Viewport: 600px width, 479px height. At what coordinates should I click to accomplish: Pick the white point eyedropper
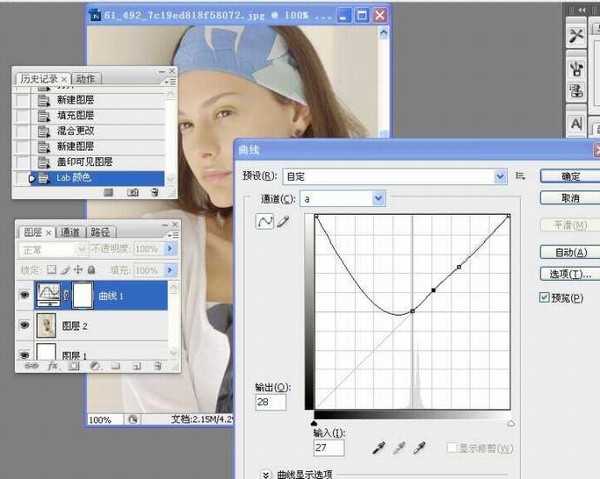[422, 447]
